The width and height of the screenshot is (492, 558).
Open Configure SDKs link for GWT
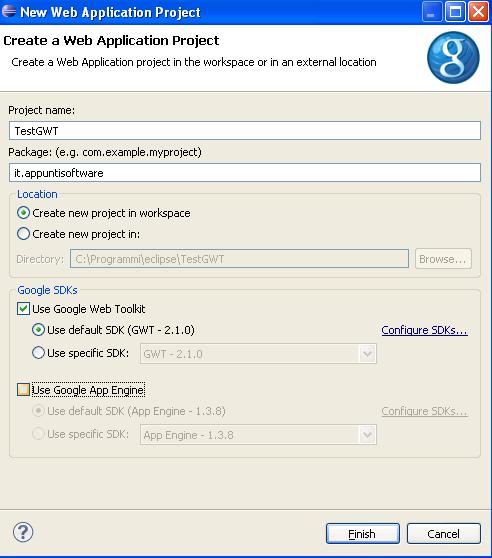tap(424, 330)
